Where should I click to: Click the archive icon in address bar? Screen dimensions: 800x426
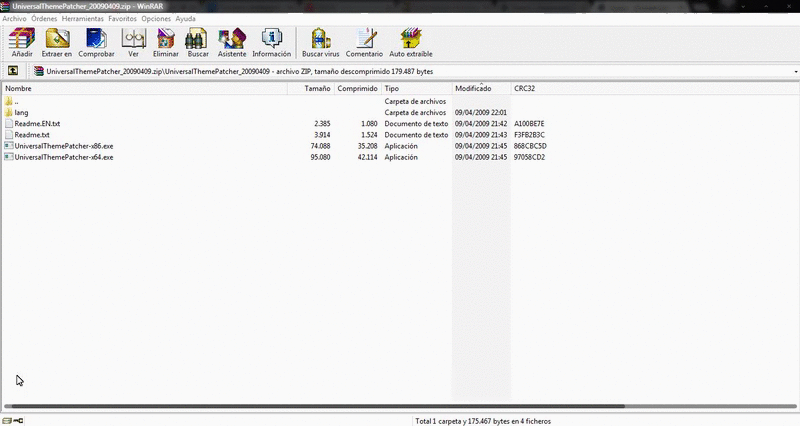click(x=39, y=71)
